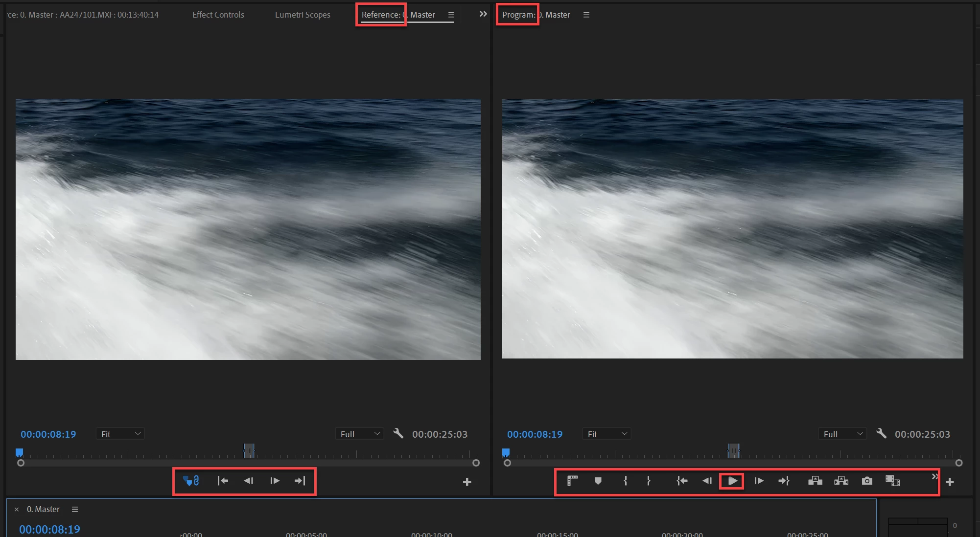Click the timeline timecode 00:00:08:19
The image size is (980, 537).
pyautogui.click(x=49, y=529)
